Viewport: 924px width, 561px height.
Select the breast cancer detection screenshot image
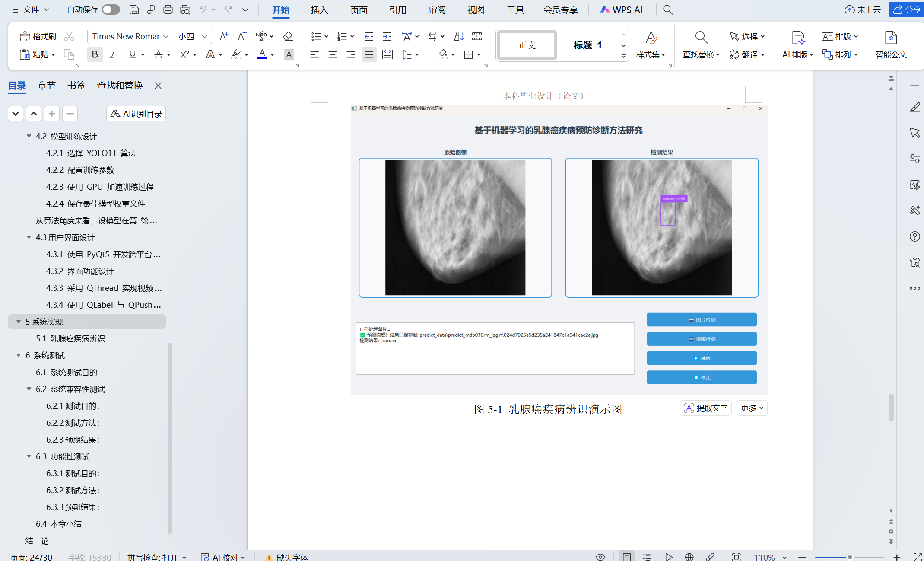tap(559, 250)
